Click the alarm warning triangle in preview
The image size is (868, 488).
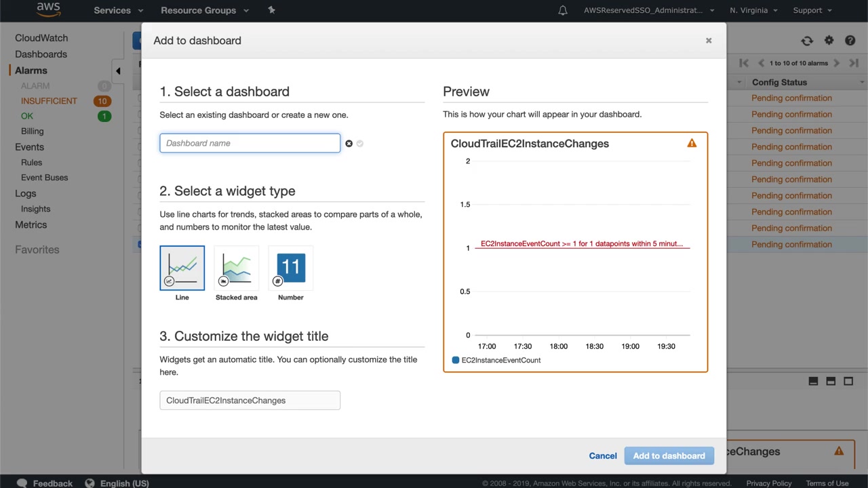(692, 144)
